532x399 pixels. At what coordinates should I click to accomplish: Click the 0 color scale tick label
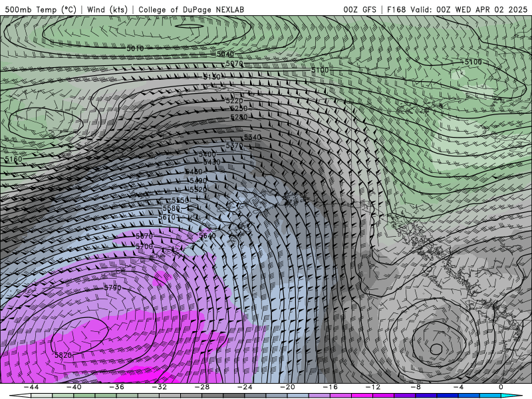[x=501, y=387]
